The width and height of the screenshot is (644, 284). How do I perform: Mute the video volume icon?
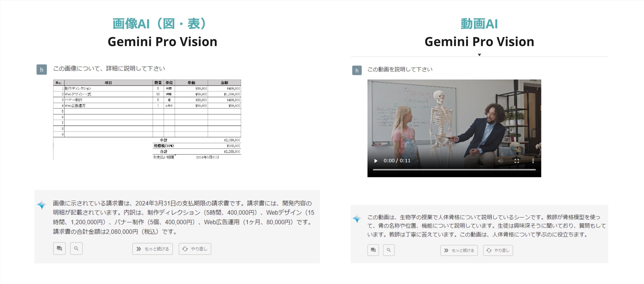501,161
